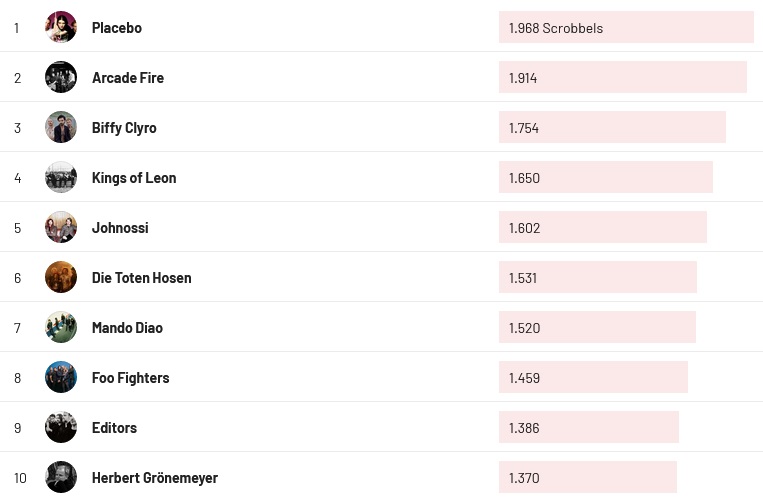This screenshot has height=501, width=763.
Task: Click the Die Toten Hosen name
Action: (x=141, y=278)
